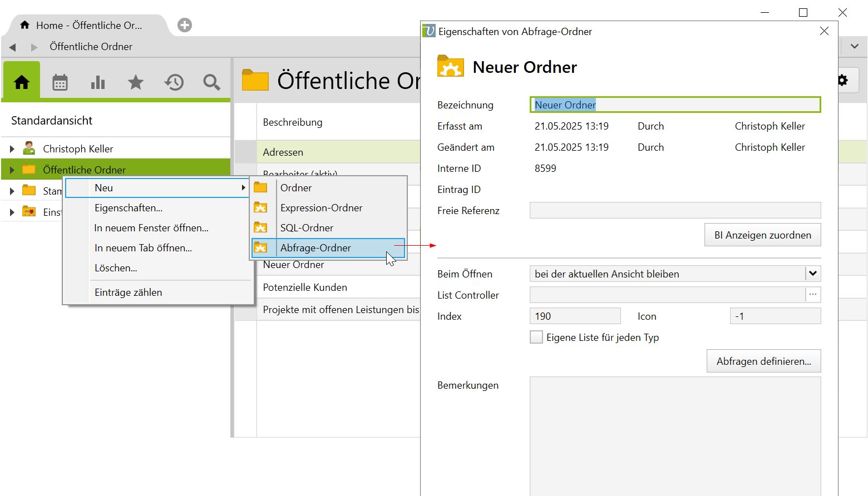Open the bar chart statistics icon
This screenshot has width=868, height=496.
coord(98,82)
